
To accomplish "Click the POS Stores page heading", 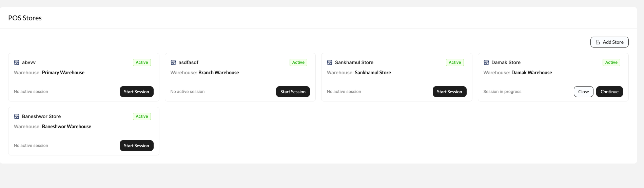I will coord(25,18).
